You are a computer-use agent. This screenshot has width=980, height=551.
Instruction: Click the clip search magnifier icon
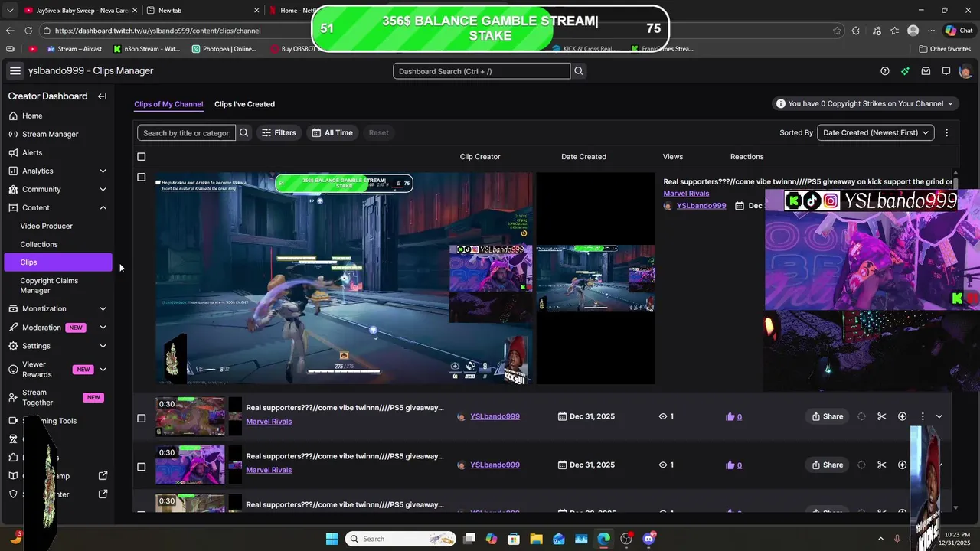244,132
